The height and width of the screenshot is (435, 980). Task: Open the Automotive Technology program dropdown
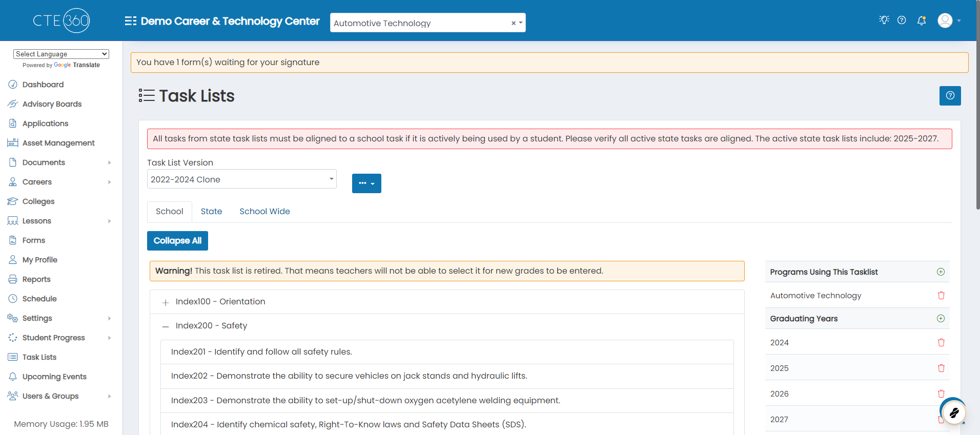point(427,23)
